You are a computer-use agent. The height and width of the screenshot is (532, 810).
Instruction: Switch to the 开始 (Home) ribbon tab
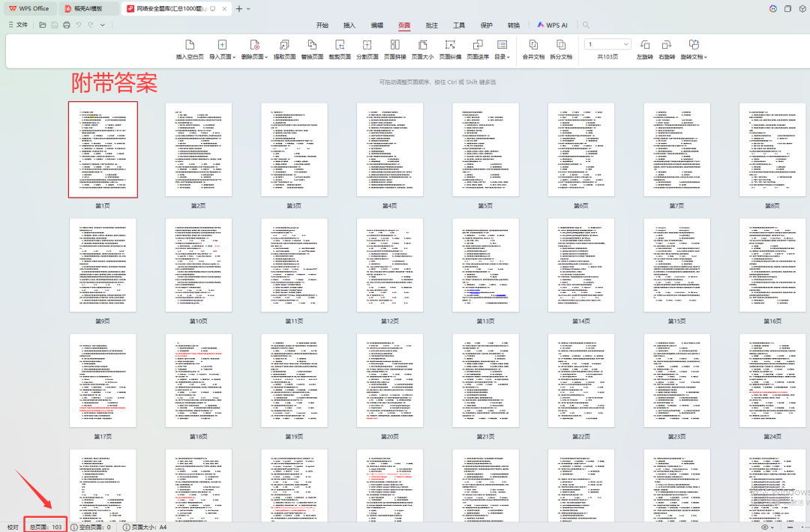tap(322, 25)
